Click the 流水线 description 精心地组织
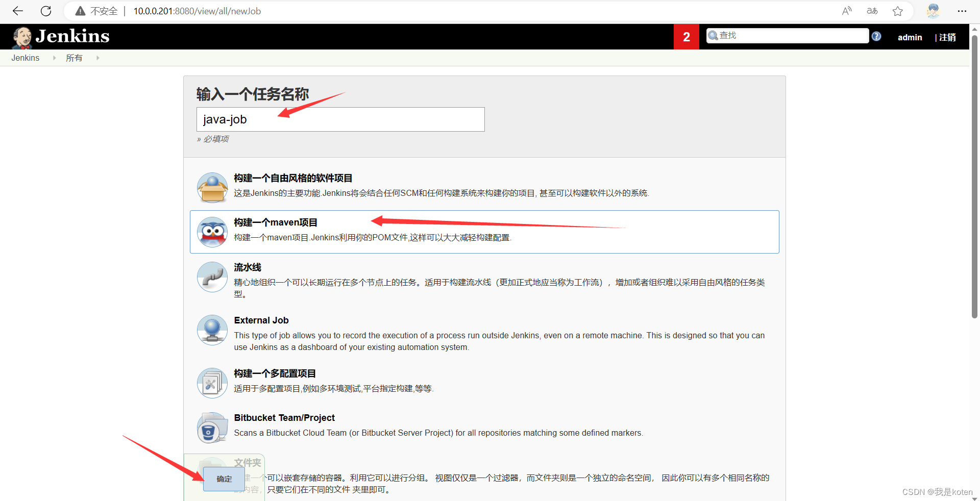Viewport: 980px width, 501px height. 499,288
